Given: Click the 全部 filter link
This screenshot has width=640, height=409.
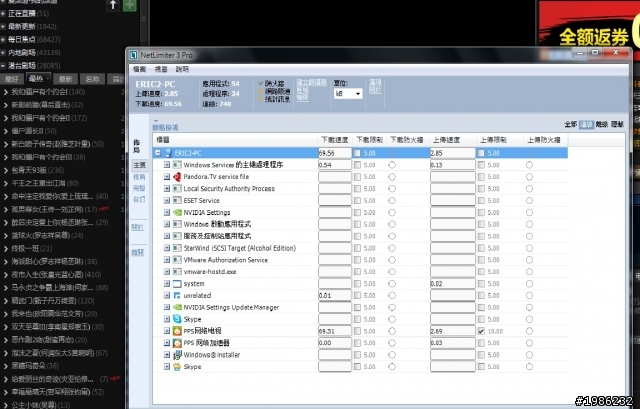Looking at the screenshot, I should [x=570, y=124].
